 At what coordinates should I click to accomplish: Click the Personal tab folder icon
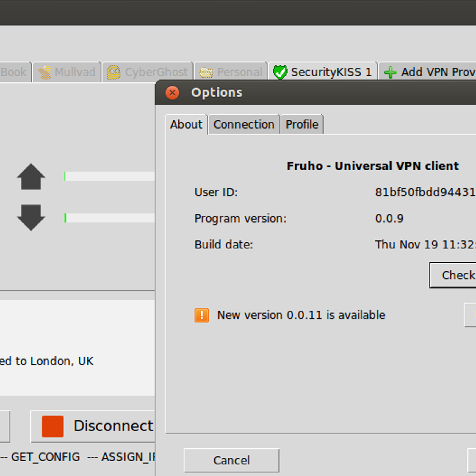coord(206,72)
